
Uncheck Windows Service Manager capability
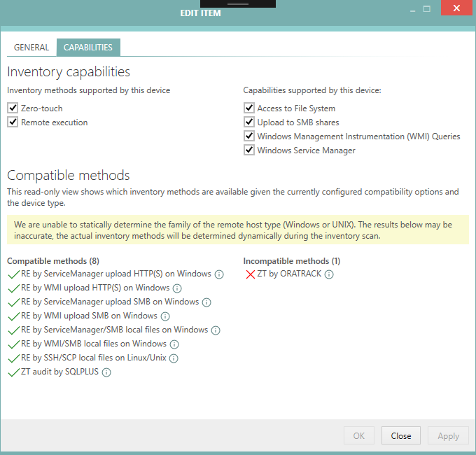tap(248, 150)
